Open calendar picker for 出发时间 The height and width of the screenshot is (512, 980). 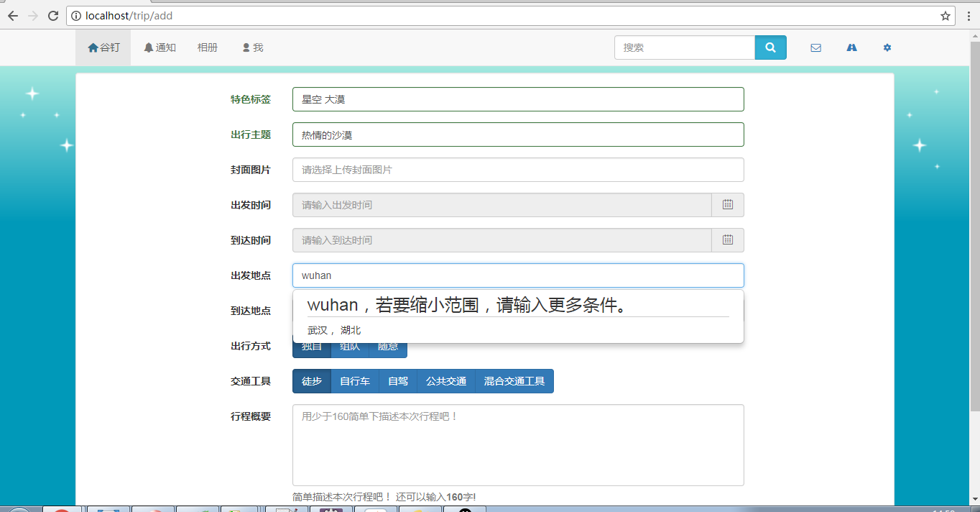(x=727, y=205)
